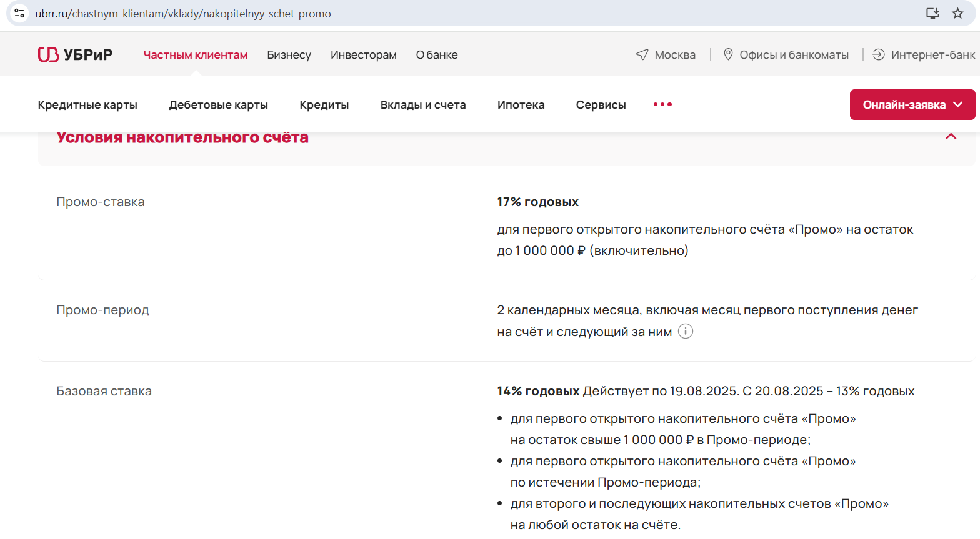
Task: Collapse the Условия накопительного счёта section
Action: click(x=951, y=137)
